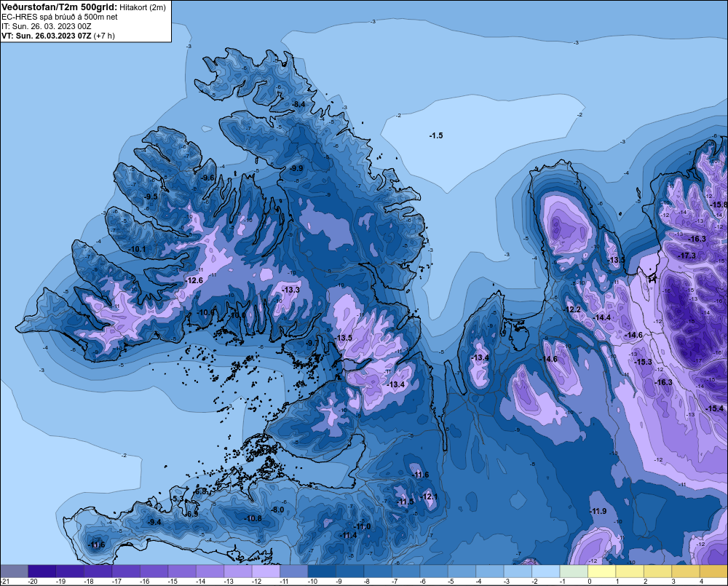
Task: Click the -9.4 temperature value on the map
Action: [154, 523]
